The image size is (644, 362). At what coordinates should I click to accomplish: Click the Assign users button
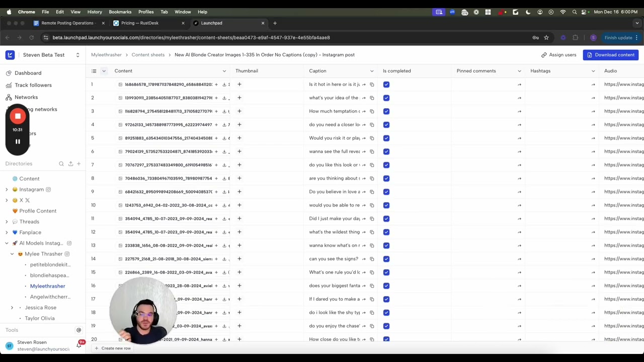point(558,55)
